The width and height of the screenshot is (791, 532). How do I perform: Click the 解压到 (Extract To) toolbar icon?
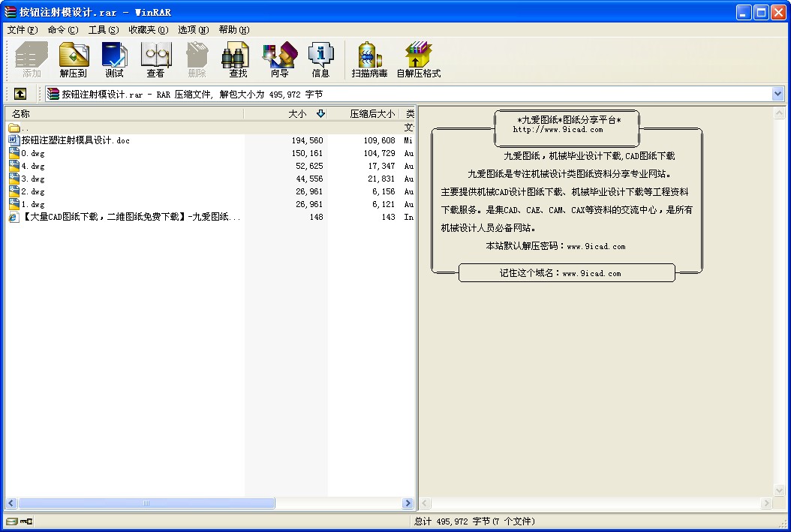tap(74, 59)
